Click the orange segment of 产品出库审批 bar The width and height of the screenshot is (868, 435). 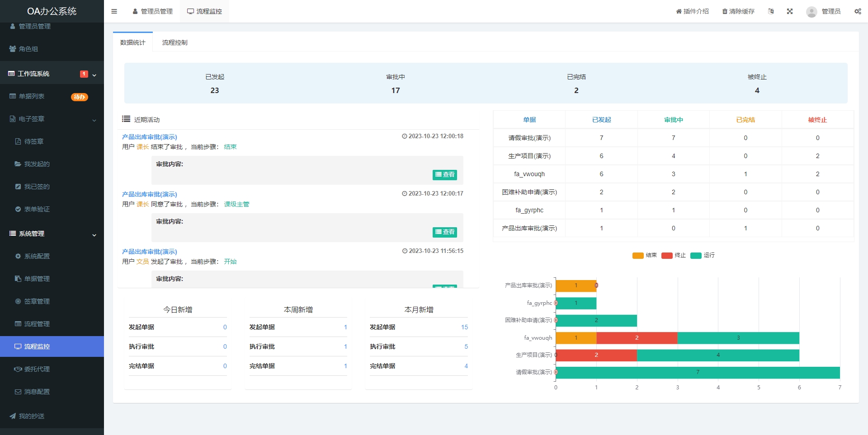click(576, 285)
